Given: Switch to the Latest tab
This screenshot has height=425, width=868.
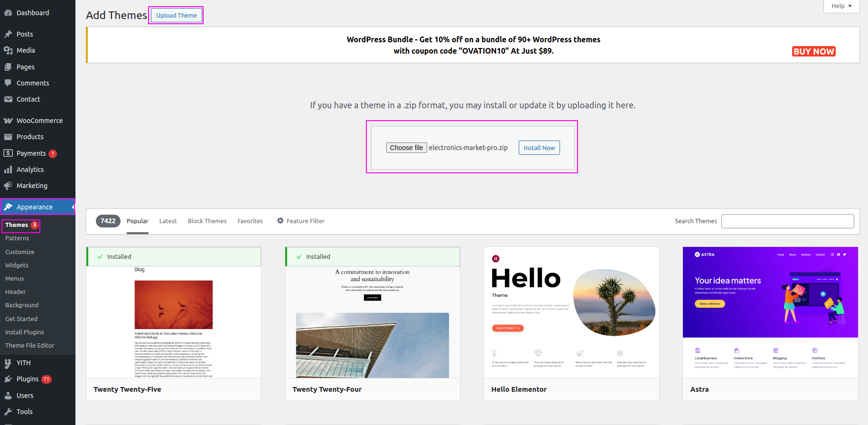Looking at the screenshot, I should click(168, 221).
